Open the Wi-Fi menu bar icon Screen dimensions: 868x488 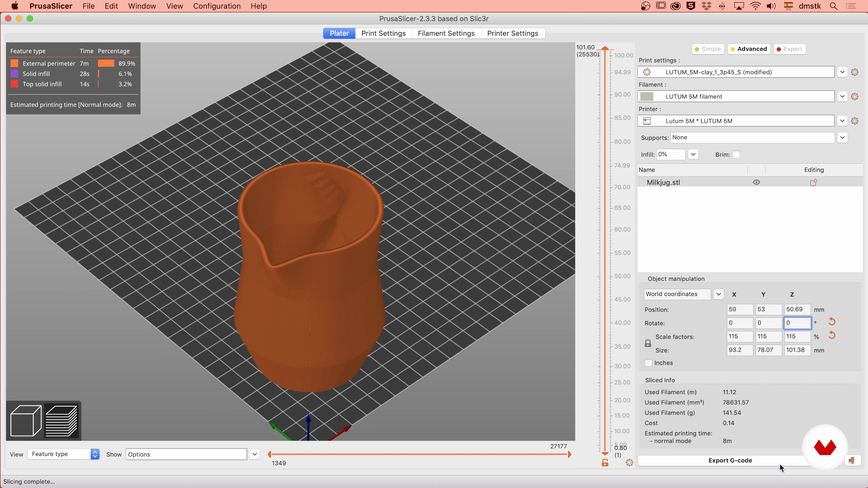coord(755,6)
